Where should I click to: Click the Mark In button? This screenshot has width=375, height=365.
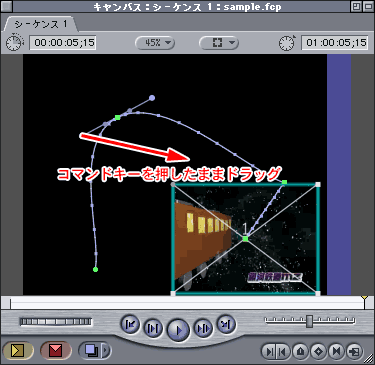(x=270, y=351)
